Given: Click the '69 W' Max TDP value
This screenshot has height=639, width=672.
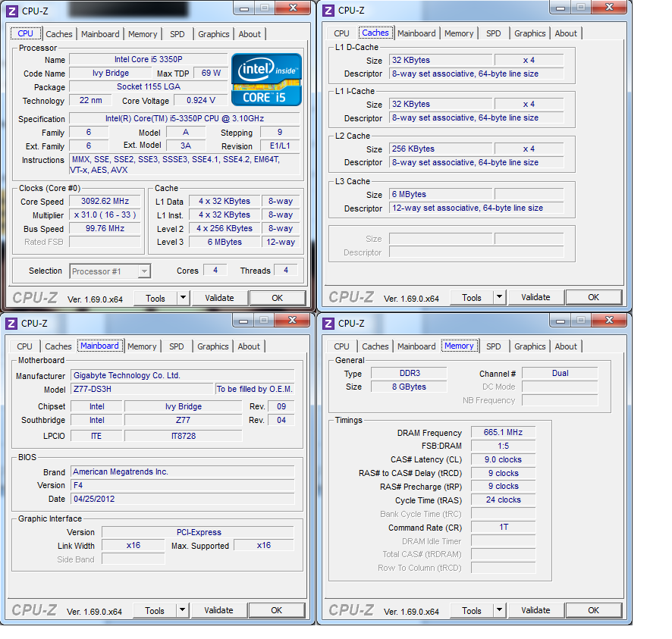Looking at the screenshot, I should pos(211,74).
